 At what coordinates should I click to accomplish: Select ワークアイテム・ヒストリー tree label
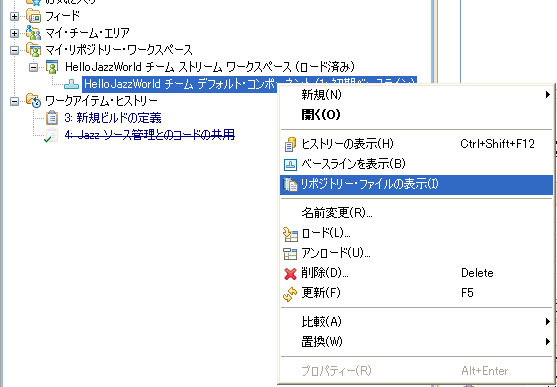coord(101,101)
